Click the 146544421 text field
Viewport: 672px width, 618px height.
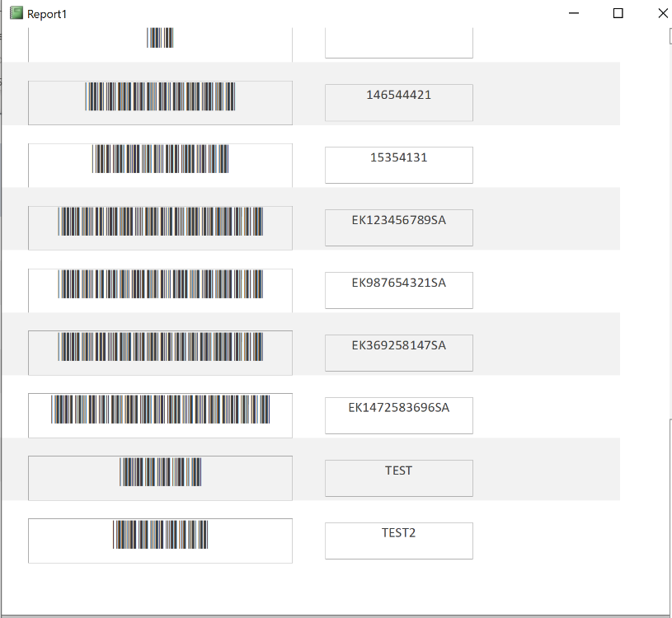[x=399, y=103]
